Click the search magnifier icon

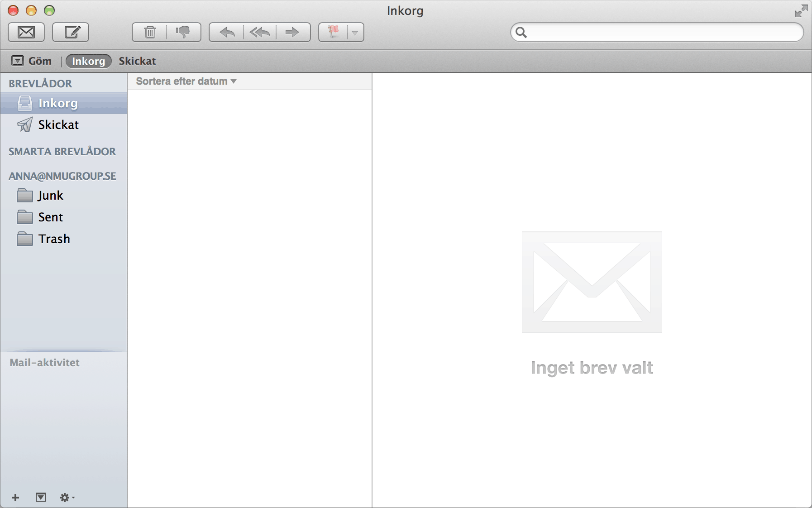tap(521, 32)
